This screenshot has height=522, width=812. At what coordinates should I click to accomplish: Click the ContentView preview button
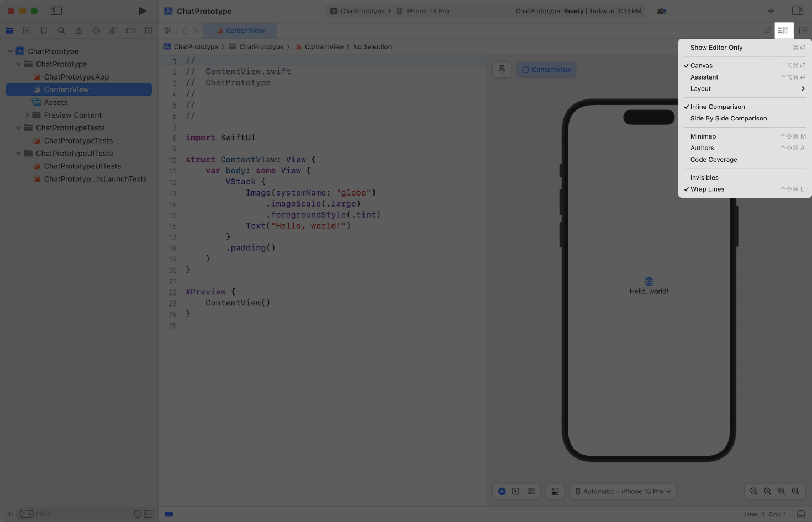click(546, 70)
